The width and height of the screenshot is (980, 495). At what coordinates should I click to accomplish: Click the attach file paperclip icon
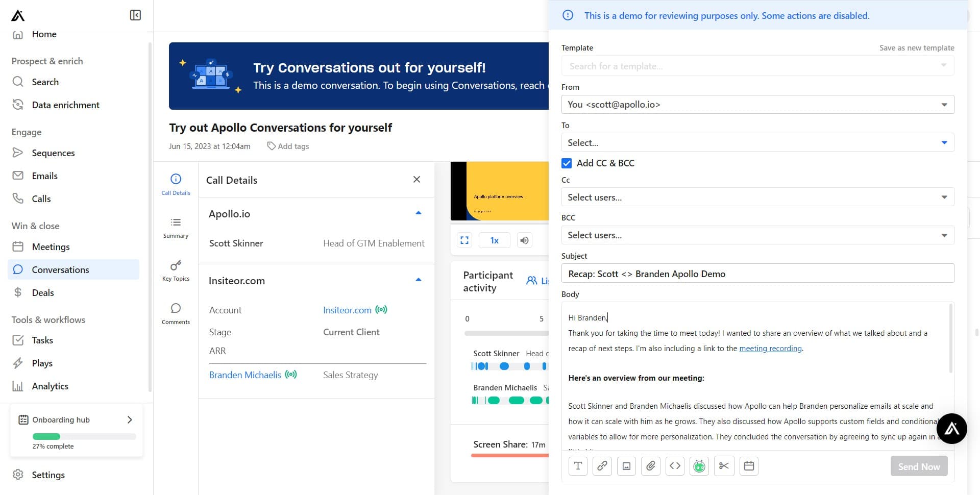(650, 466)
